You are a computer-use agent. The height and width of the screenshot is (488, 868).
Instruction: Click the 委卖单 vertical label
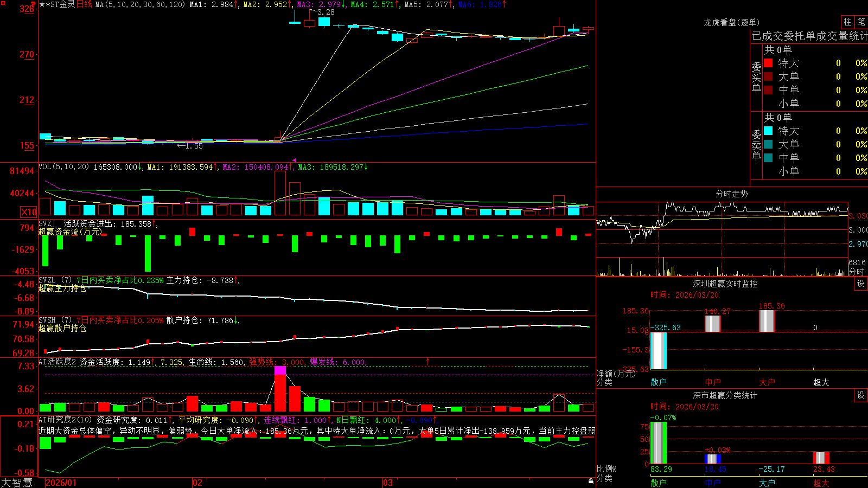coord(756,145)
